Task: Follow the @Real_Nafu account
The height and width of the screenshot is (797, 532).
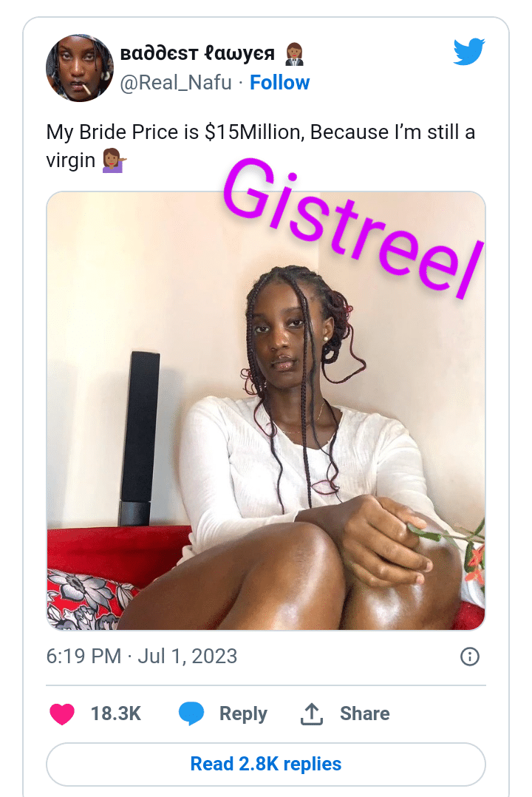Action: pyautogui.click(x=279, y=82)
